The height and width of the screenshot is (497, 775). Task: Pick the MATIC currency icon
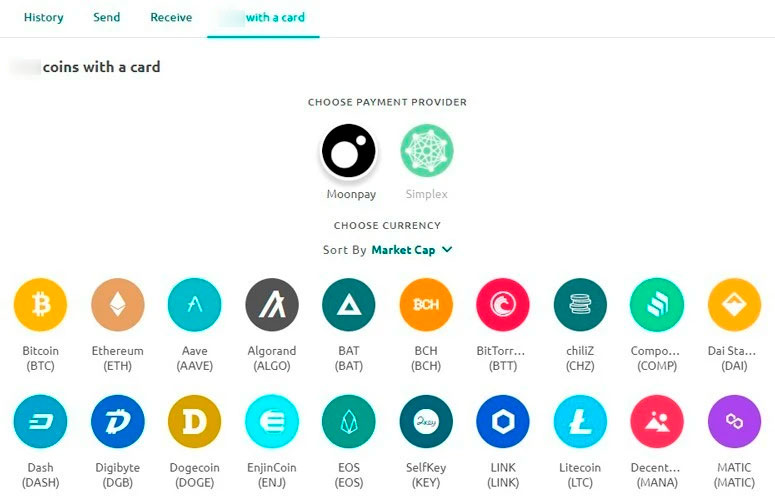pyautogui.click(x=734, y=421)
